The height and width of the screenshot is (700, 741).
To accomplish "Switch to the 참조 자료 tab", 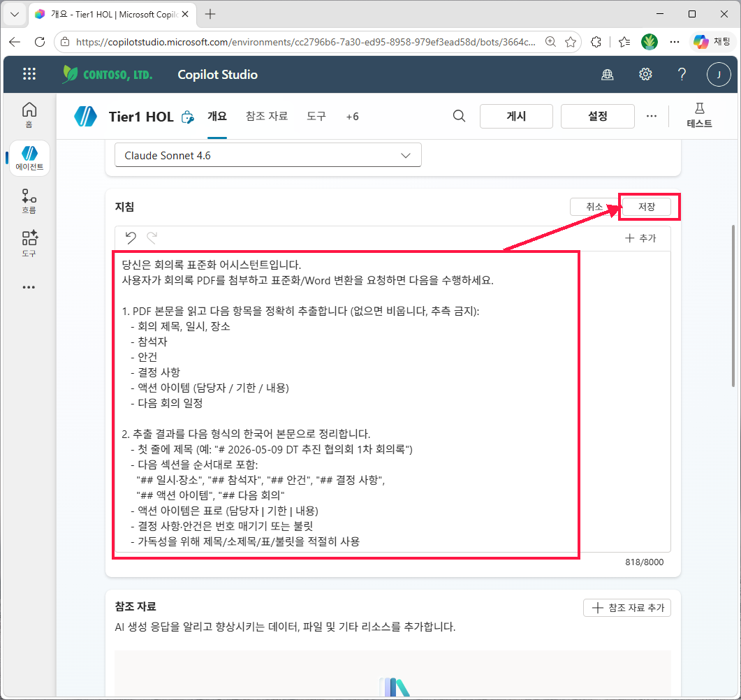I will click(267, 116).
